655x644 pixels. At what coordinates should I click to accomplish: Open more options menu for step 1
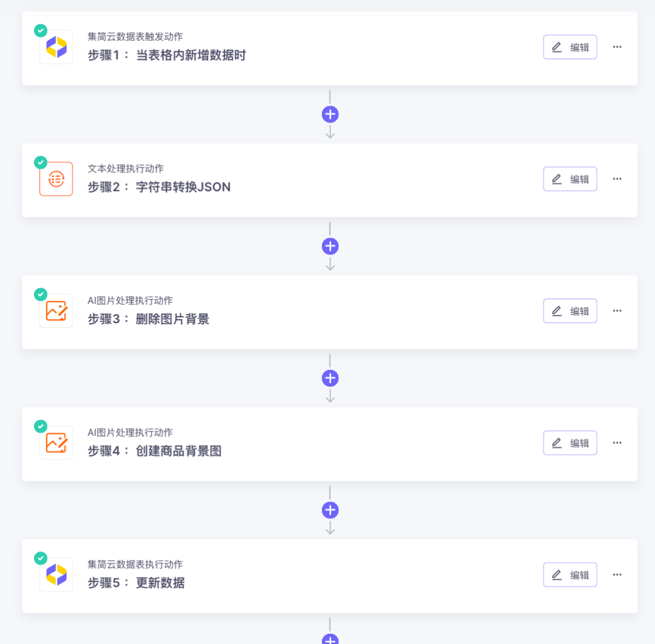tap(617, 47)
